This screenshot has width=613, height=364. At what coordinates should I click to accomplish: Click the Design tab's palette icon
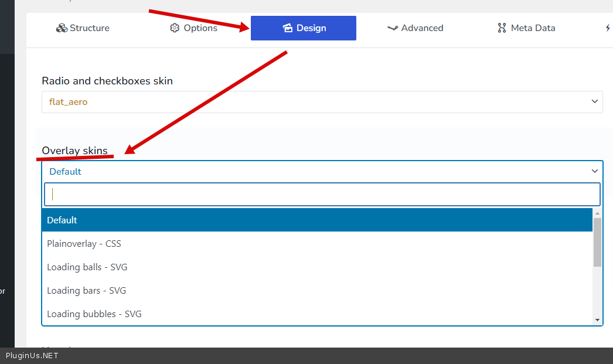(287, 28)
